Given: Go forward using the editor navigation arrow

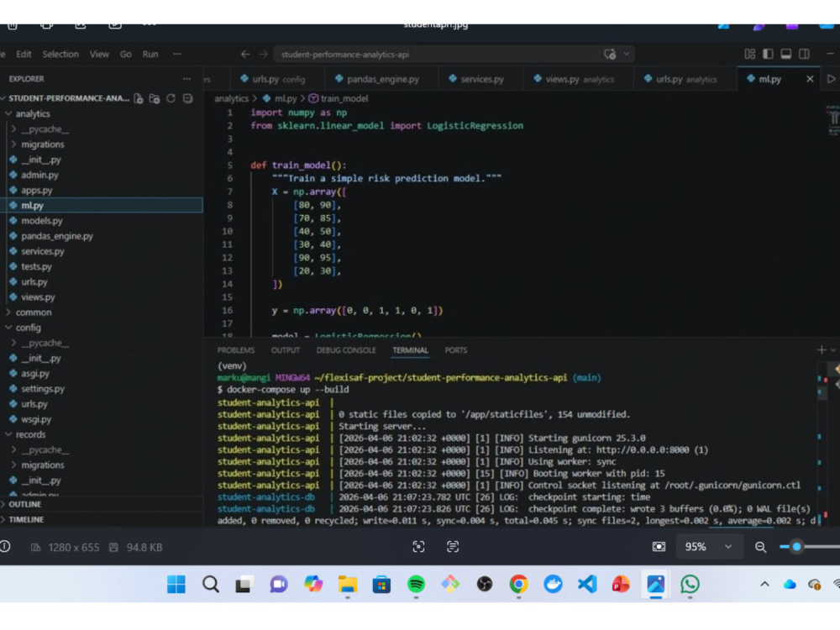Looking at the screenshot, I should [x=264, y=54].
